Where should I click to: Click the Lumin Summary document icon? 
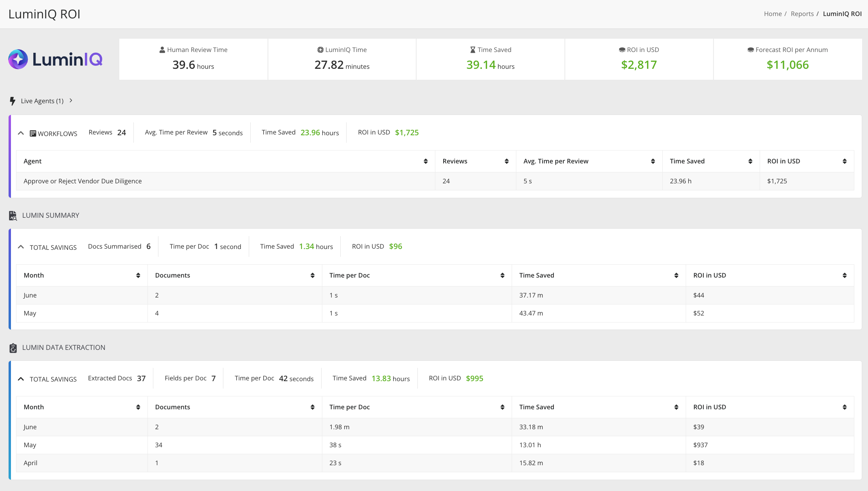click(13, 215)
